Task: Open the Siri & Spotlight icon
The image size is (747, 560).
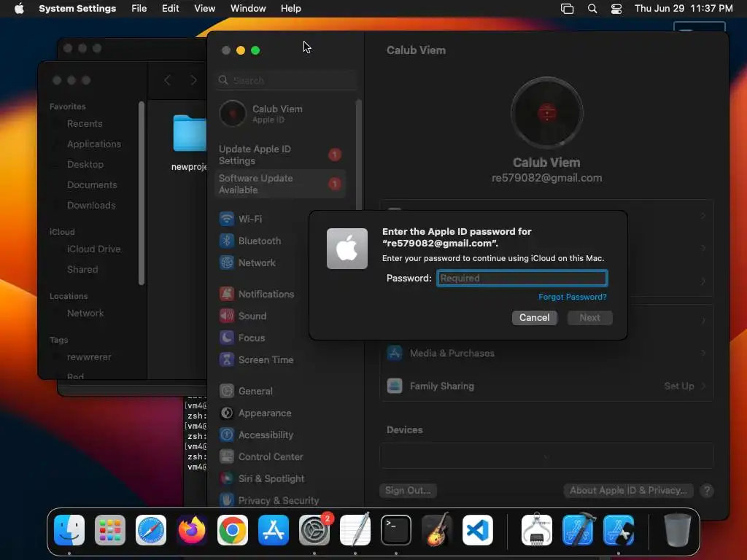Action: (x=227, y=478)
